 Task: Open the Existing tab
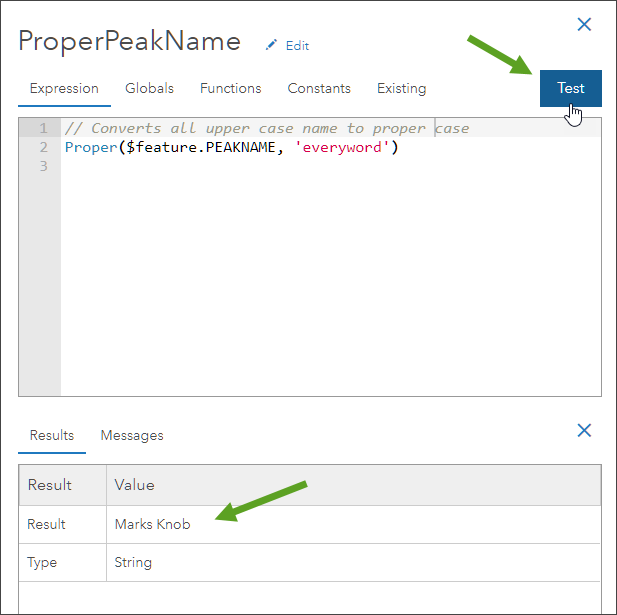point(401,88)
